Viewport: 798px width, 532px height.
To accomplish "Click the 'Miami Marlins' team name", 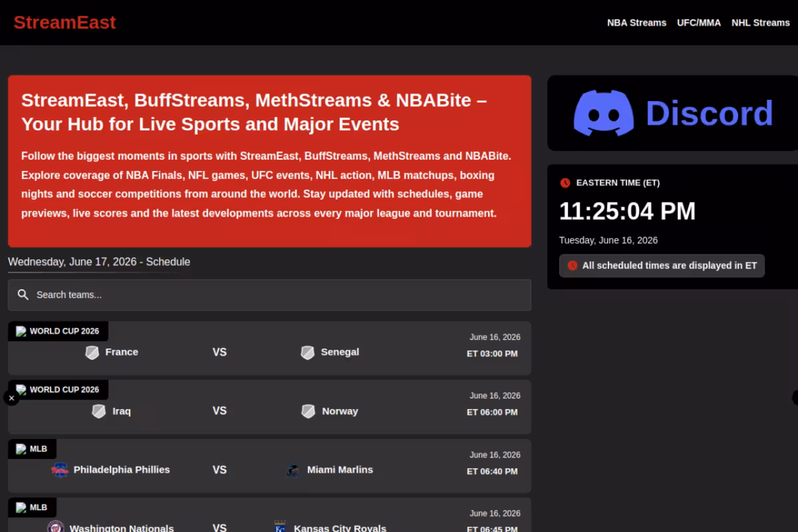I will click(x=340, y=469).
